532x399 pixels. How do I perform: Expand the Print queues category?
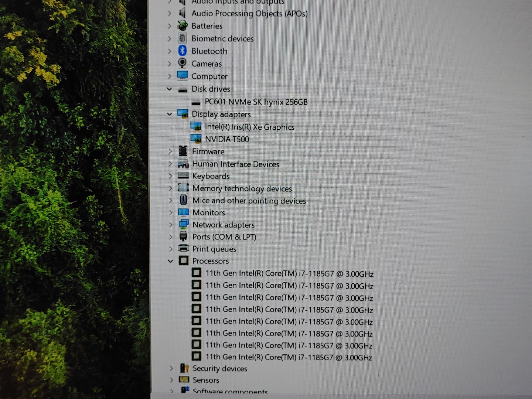[x=171, y=249]
